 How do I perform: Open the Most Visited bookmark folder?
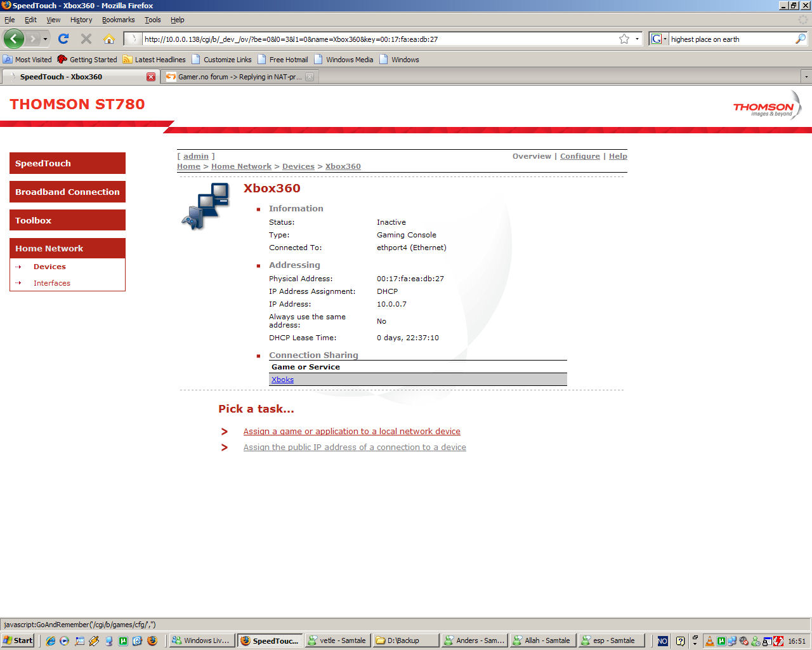click(x=27, y=59)
